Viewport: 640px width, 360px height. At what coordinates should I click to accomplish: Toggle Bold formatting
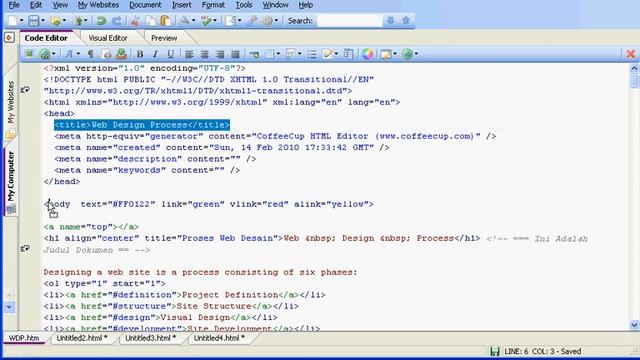(140, 54)
